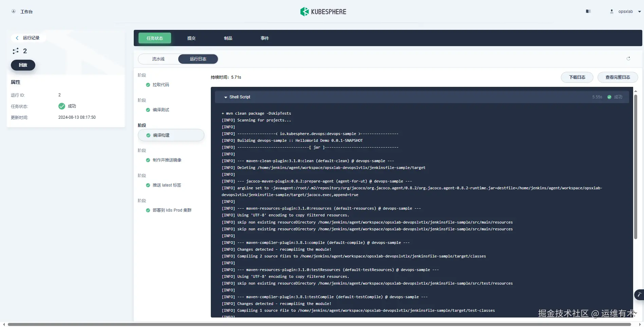Click the pipeline graph icon beside run number 2
644x327 pixels.
tap(16, 51)
